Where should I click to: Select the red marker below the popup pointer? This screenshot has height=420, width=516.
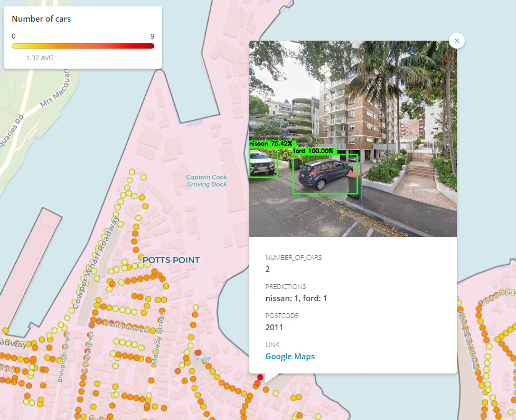(x=260, y=377)
